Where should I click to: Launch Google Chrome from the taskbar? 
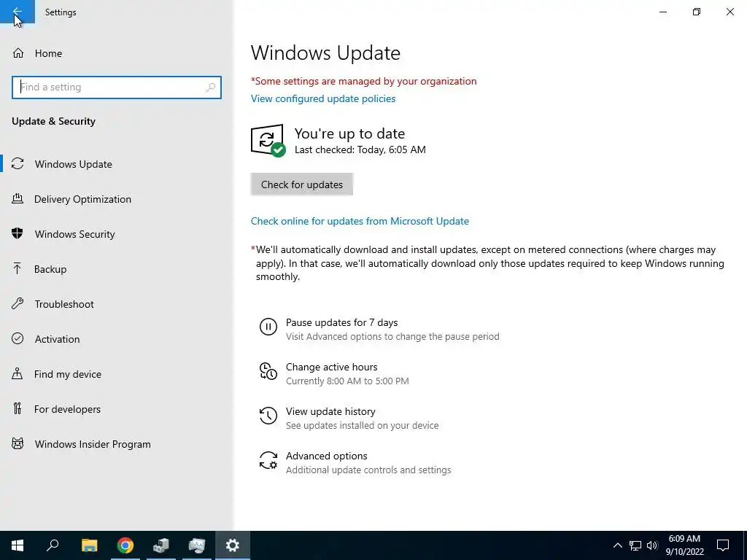125,545
